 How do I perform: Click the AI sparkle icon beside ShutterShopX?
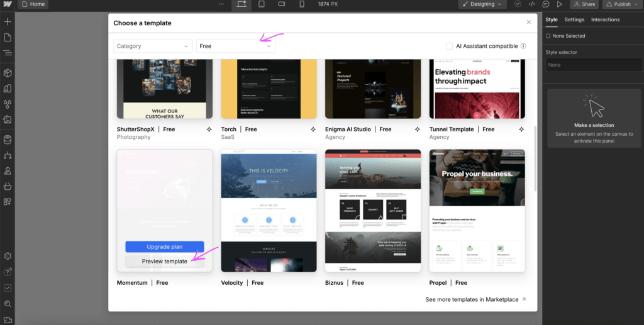[x=209, y=129]
